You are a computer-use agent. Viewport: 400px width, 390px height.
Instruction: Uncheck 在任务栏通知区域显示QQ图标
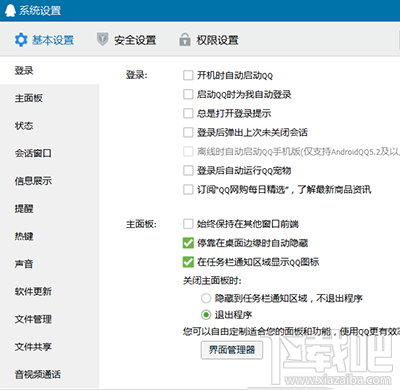pyautogui.click(x=188, y=262)
